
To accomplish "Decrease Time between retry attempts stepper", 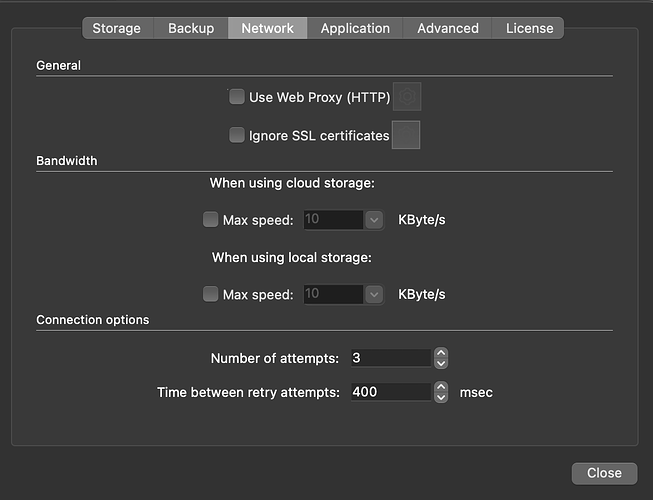I will (441, 397).
